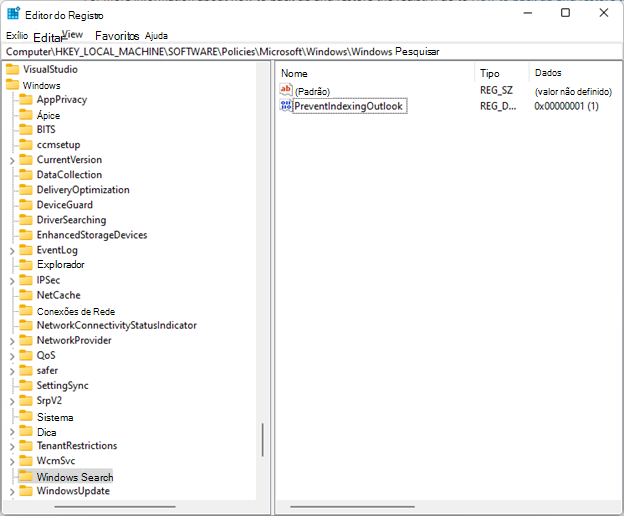The height and width of the screenshot is (516, 624).
Task: Click the IPSec folder icon
Action: pos(26,280)
